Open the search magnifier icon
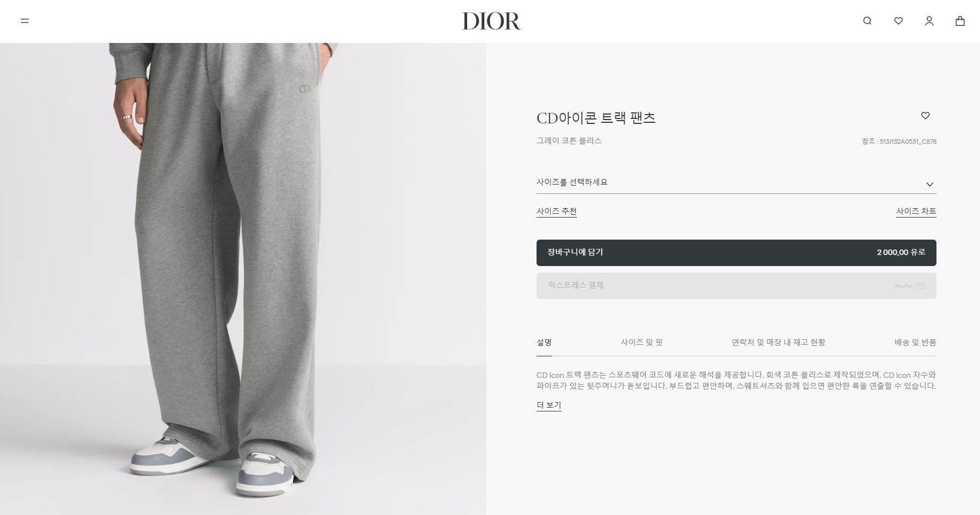980x515 pixels. (x=867, y=21)
